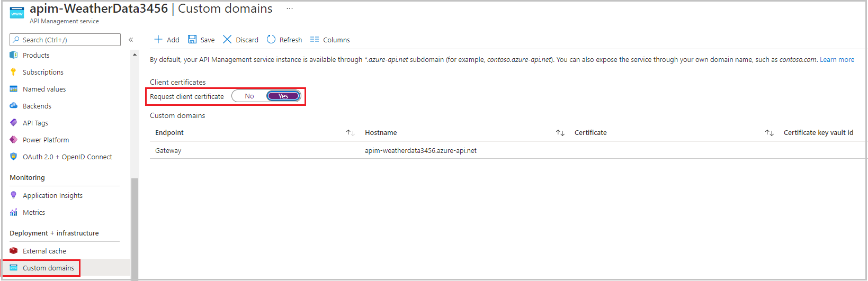Click hostname apim-weatherdata3456.azure-api.net

coord(420,150)
